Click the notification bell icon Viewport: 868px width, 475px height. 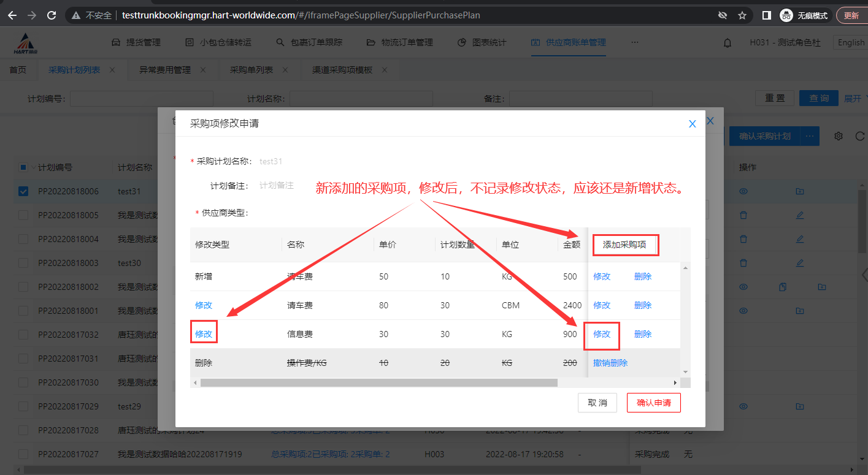tap(728, 43)
